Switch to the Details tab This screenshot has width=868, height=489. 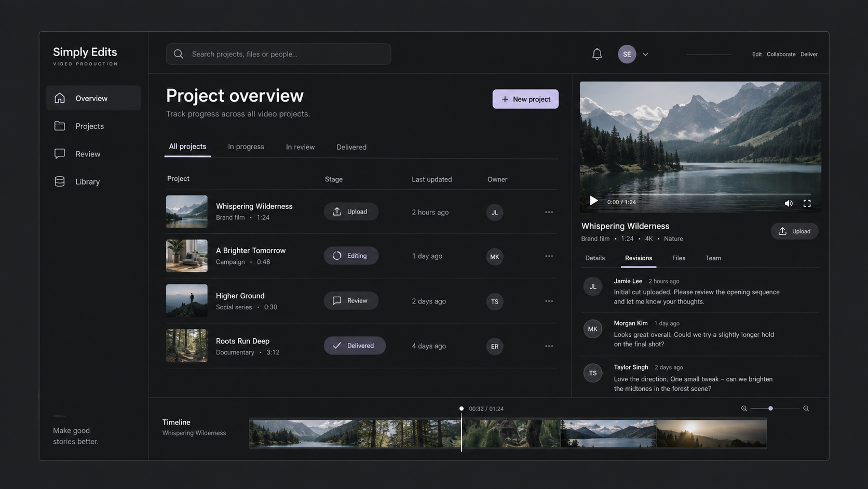pyautogui.click(x=595, y=258)
